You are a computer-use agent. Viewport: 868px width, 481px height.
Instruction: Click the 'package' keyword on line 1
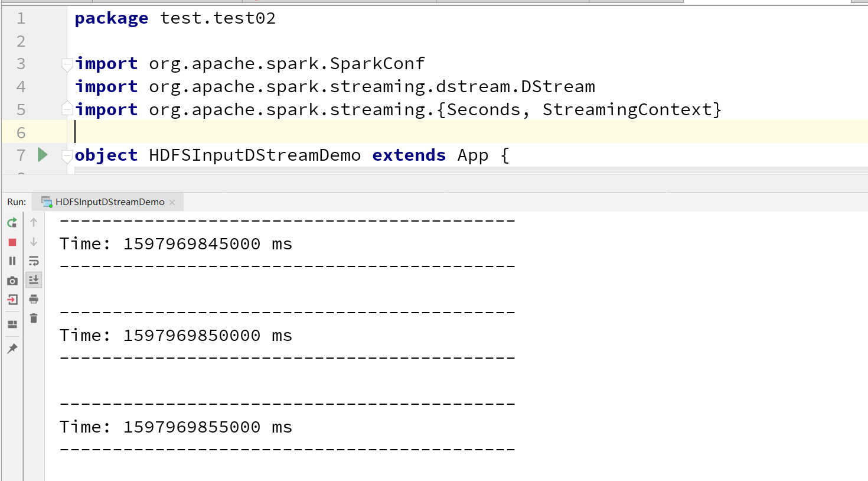(111, 18)
